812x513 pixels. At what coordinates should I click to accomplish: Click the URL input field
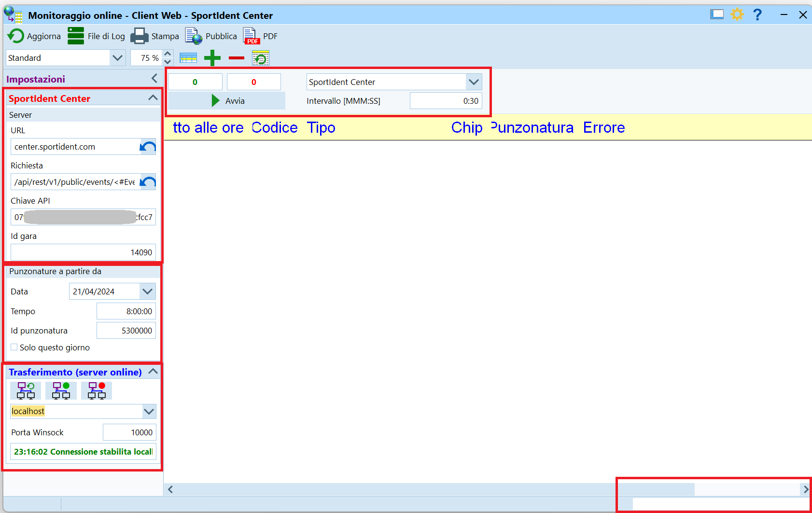point(75,147)
